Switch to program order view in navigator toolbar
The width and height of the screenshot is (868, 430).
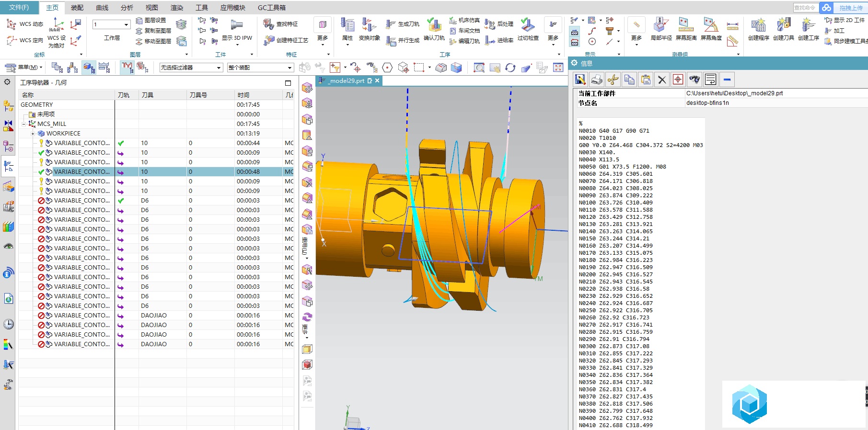58,68
